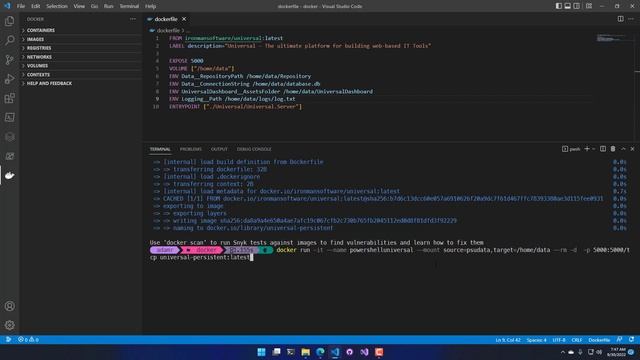640x360 pixels.
Task: Select the Docker whale icon in activity bar
Action: click(x=9, y=176)
